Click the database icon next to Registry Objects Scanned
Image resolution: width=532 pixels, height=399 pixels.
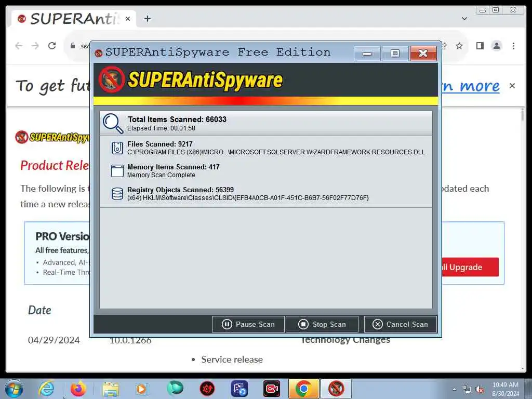pos(117,194)
